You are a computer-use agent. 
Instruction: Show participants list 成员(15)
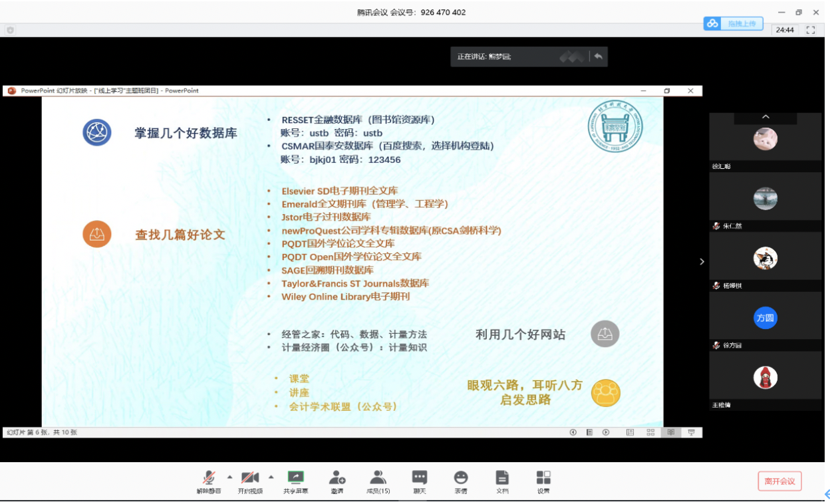pos(378,481)
